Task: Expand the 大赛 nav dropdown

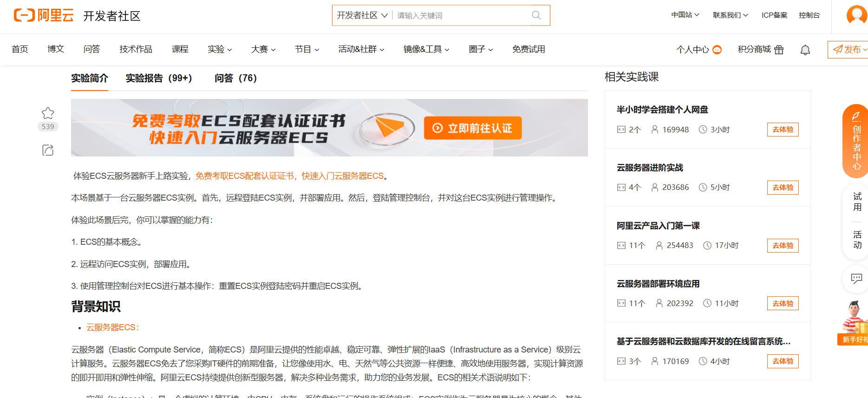Action: click(263, 49)
